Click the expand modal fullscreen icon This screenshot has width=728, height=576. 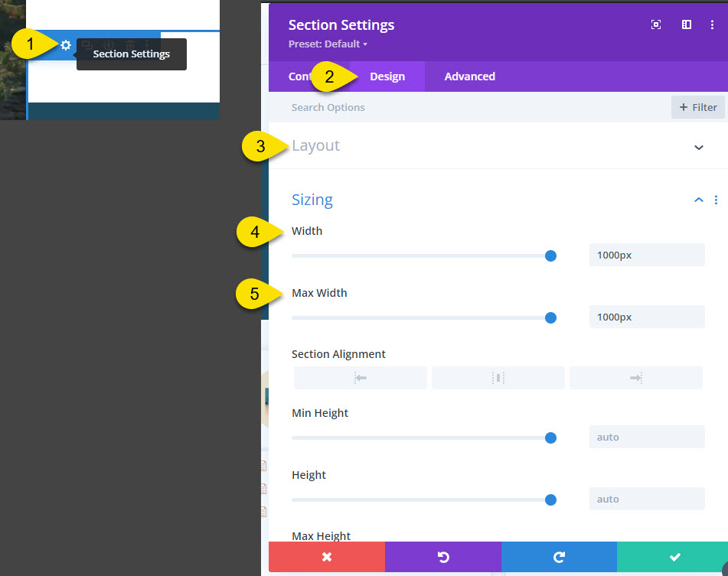click(655, 24)
